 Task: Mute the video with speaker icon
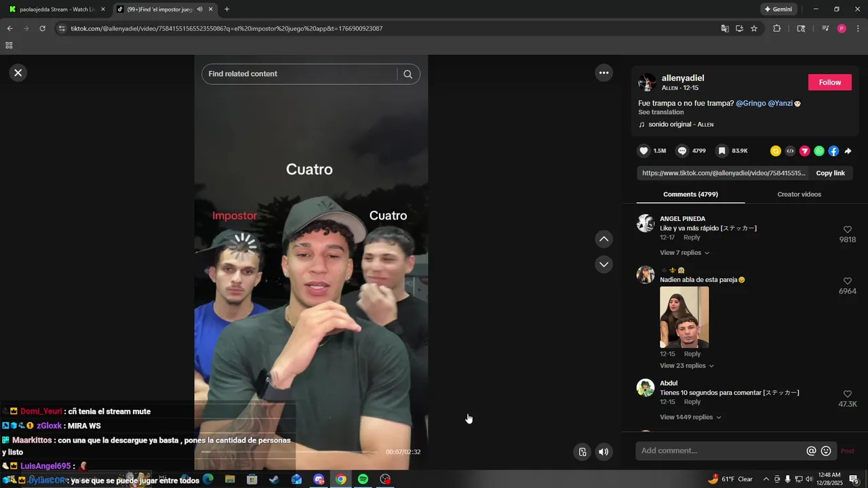604,451
